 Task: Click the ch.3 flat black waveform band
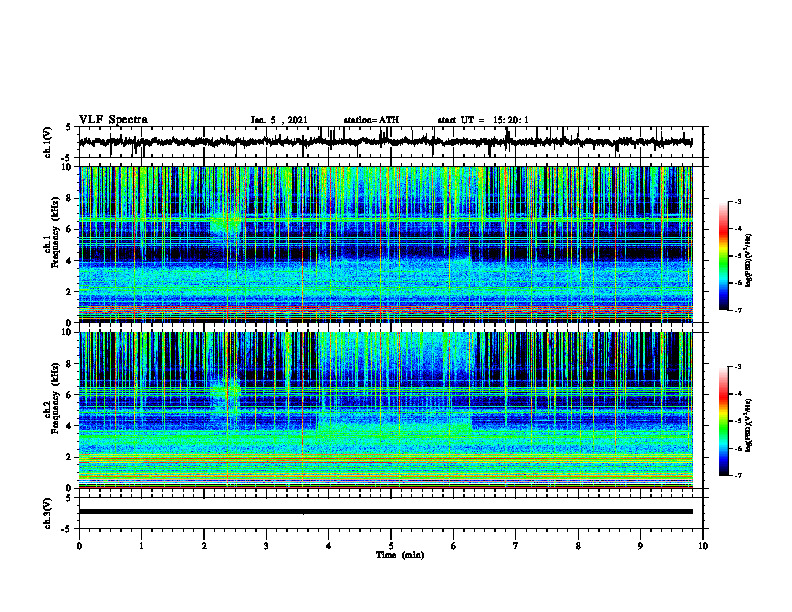pyautogui.click(x=385, y=512)
